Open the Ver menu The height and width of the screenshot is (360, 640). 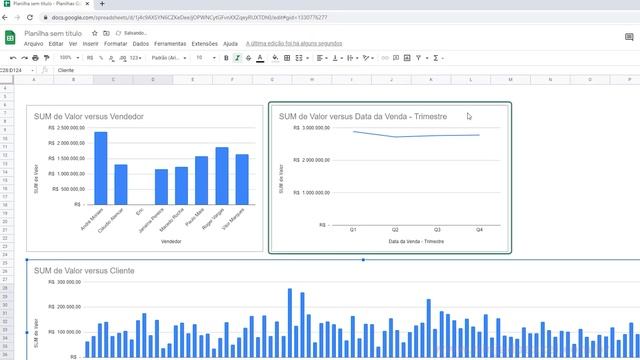point(73,44)
